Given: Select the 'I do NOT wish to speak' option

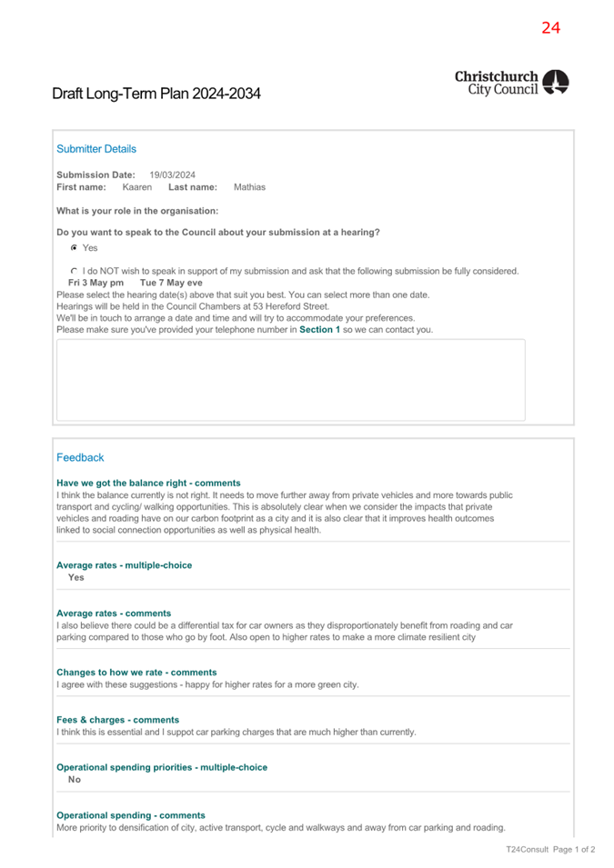Looking at the screenshot, I should [74, 271].
